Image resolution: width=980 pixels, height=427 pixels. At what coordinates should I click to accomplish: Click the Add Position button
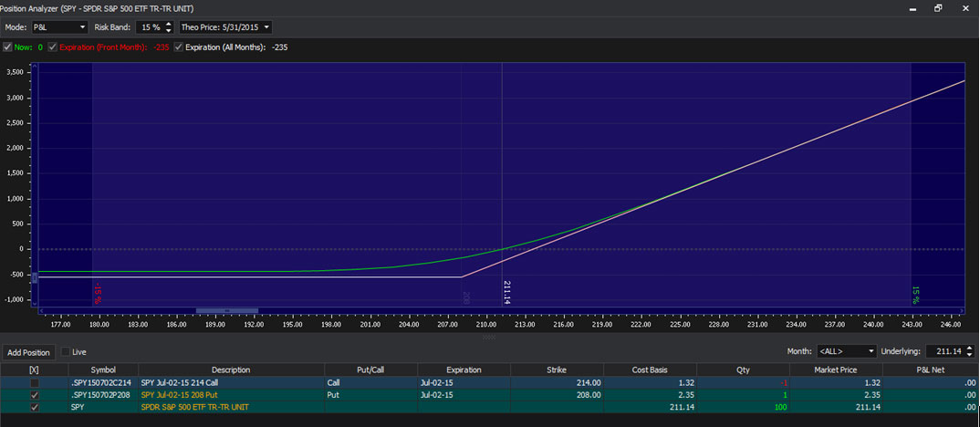click(x=28, y=352)
